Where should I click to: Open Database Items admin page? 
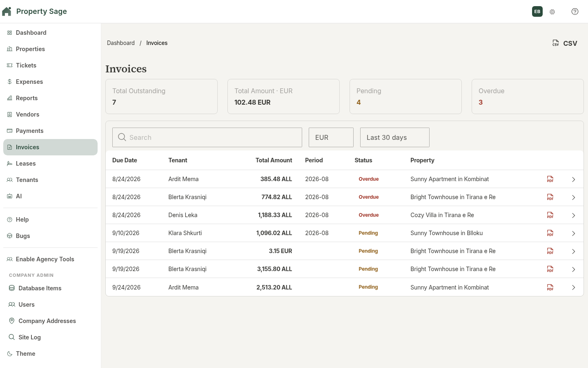click(x=50, y=288)
